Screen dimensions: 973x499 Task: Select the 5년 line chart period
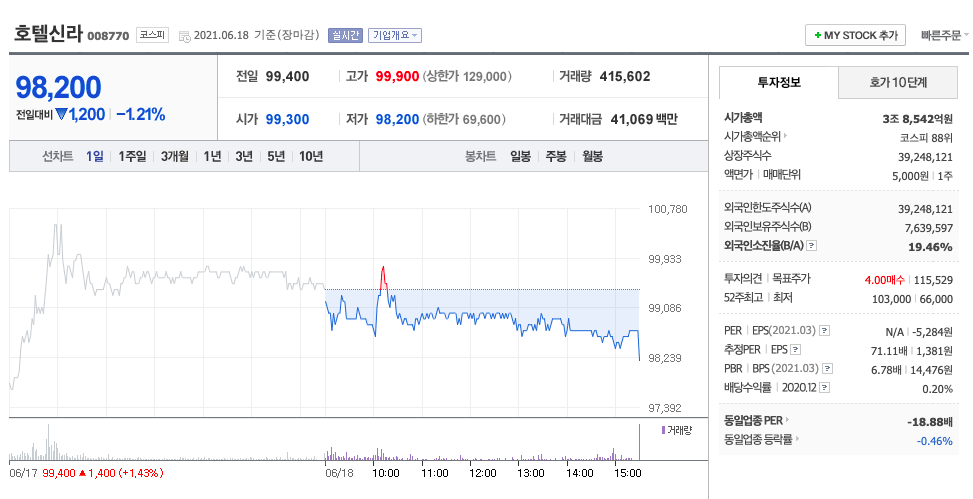pyautogui.click(x=276, y=156)
